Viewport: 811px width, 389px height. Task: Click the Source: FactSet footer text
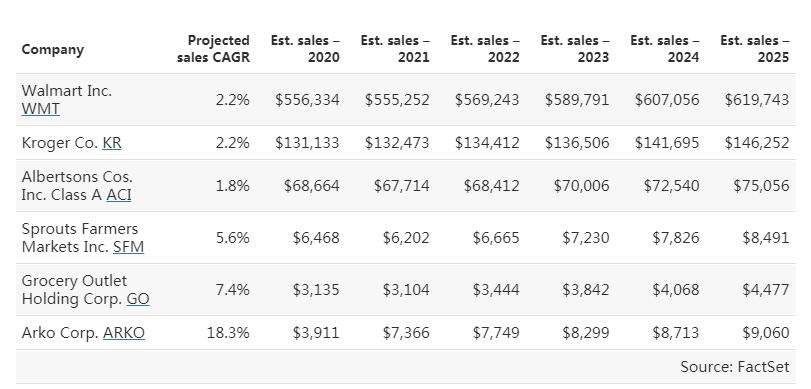[x=734, y=367]
